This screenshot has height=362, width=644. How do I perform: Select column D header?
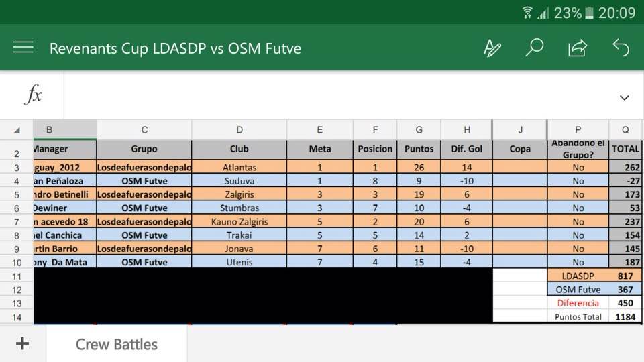(239, 129)
